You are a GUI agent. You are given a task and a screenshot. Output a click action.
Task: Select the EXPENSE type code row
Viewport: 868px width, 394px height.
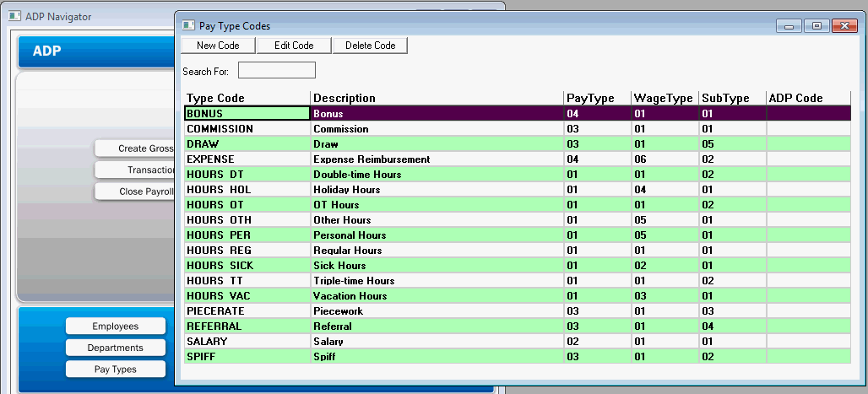(517, 159)
